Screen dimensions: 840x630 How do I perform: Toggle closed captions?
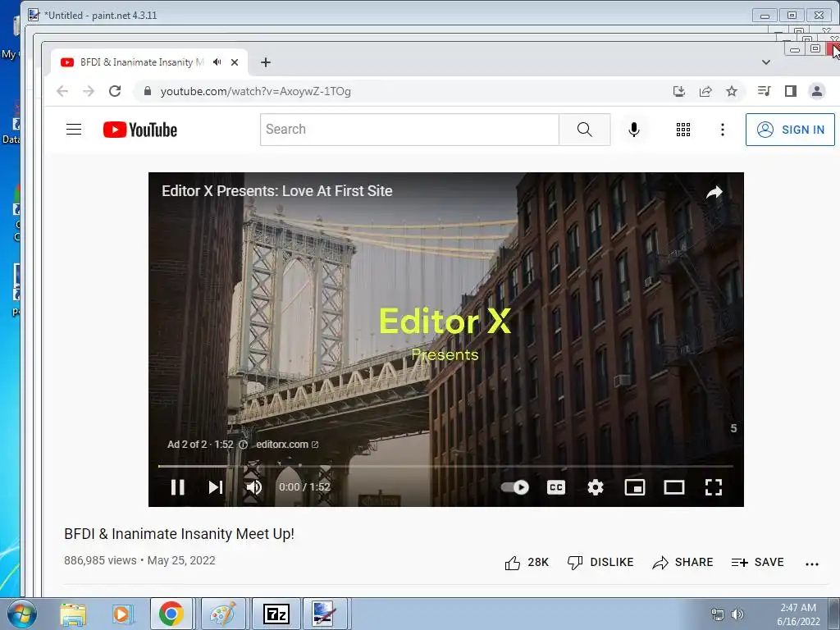[556, 487]
